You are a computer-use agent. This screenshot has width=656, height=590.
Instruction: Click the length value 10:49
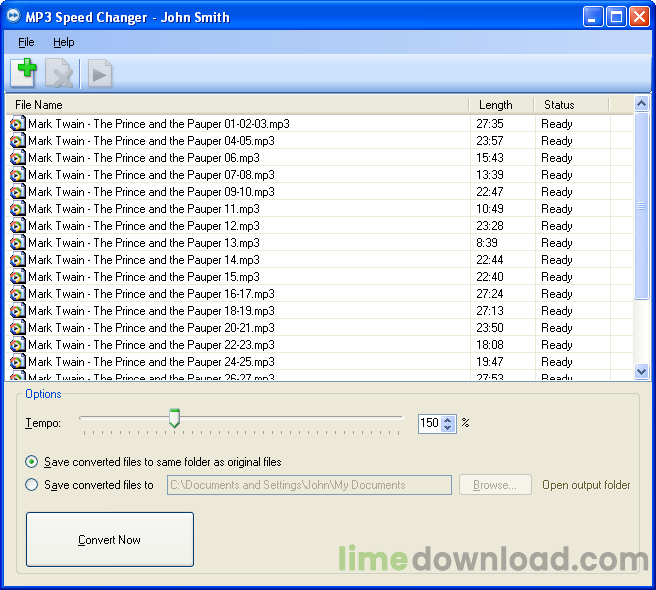pyautogui.click(x=490, y=209)
